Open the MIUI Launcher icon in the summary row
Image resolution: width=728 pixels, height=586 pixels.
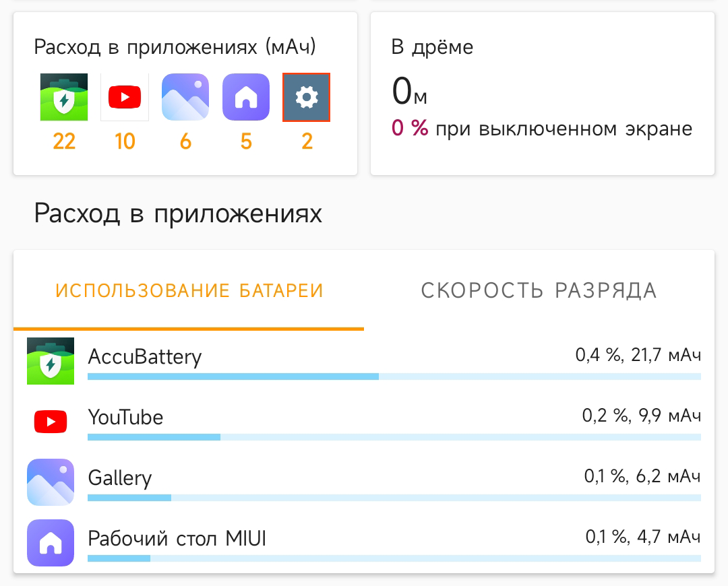pyautogui.click(x=245, y=97)
